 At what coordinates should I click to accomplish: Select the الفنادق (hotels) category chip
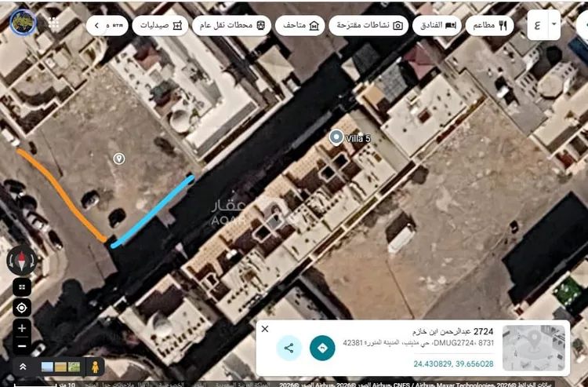pyautogui.click(x=437, y=26)
